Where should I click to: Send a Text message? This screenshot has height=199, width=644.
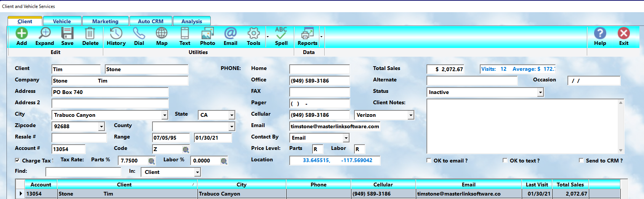click(185, 37)
